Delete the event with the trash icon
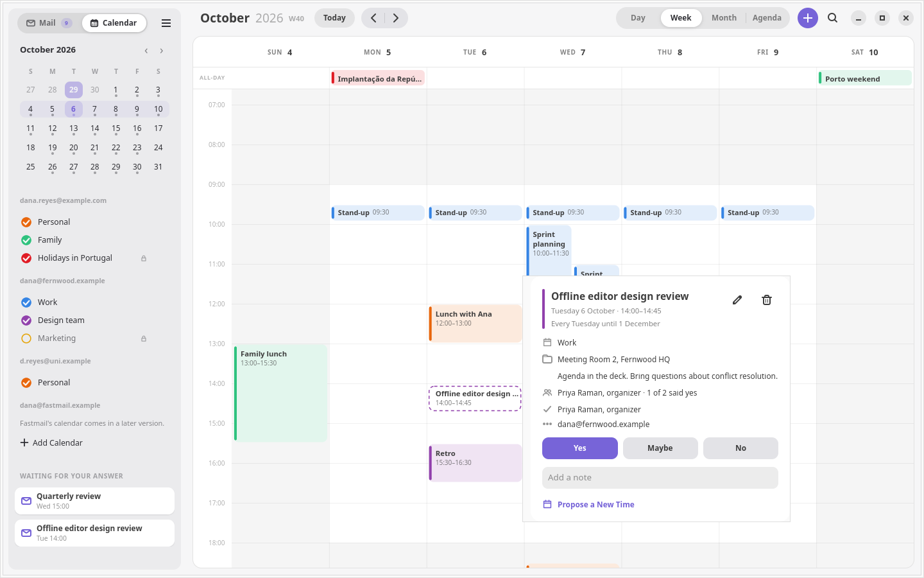The image size is (924, 578). tap(767, 300)
